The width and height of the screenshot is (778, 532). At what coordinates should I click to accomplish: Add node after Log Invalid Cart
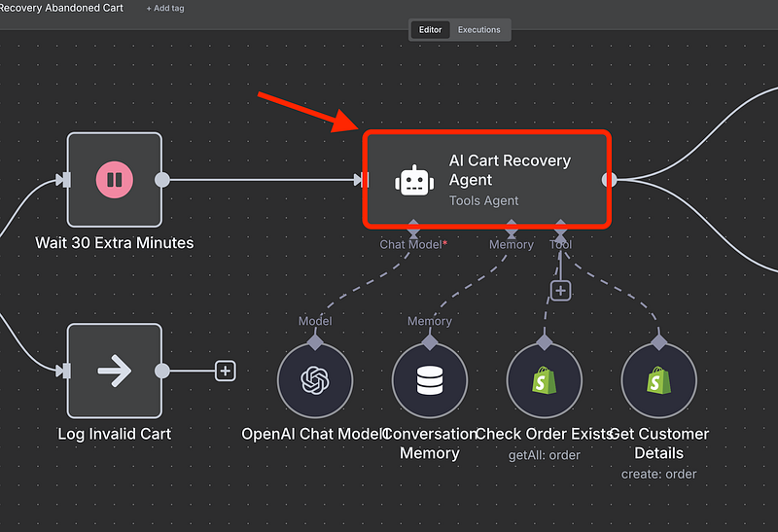225,371
